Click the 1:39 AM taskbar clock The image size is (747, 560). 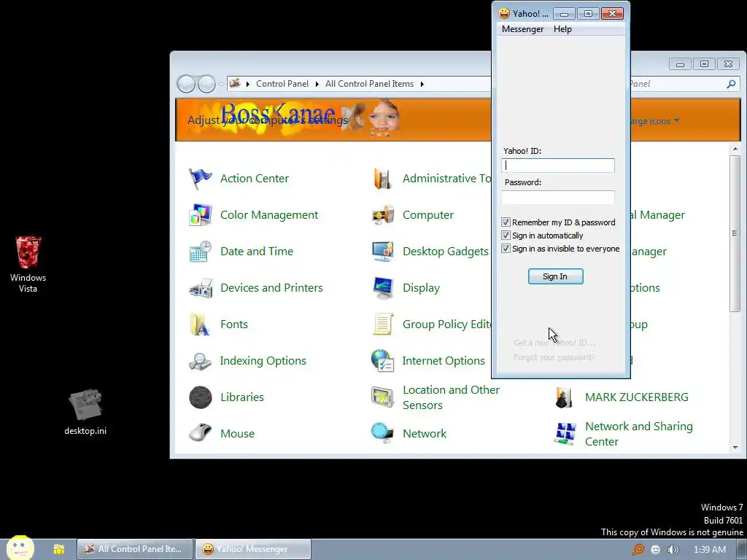click(x=710, y=550)
